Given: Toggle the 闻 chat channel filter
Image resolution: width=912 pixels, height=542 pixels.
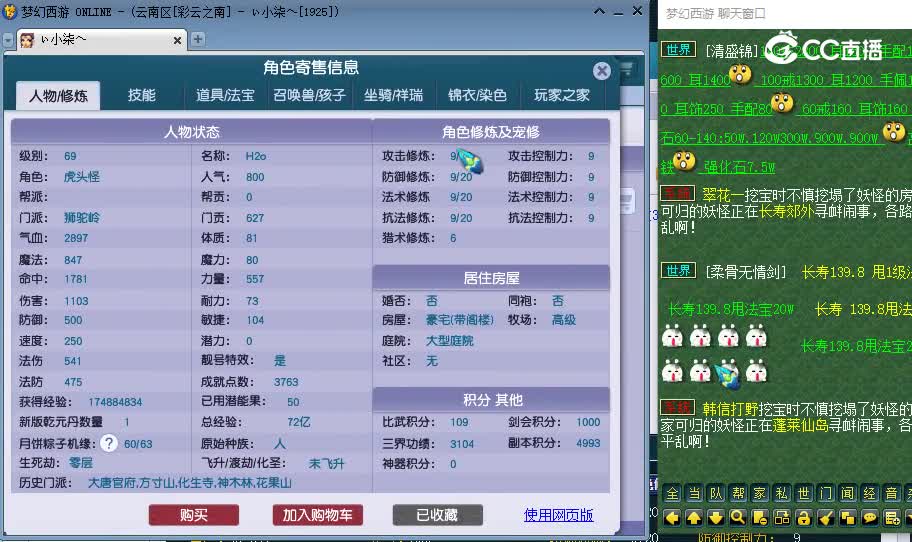Looking at the screenshot, I should point(847,494).
